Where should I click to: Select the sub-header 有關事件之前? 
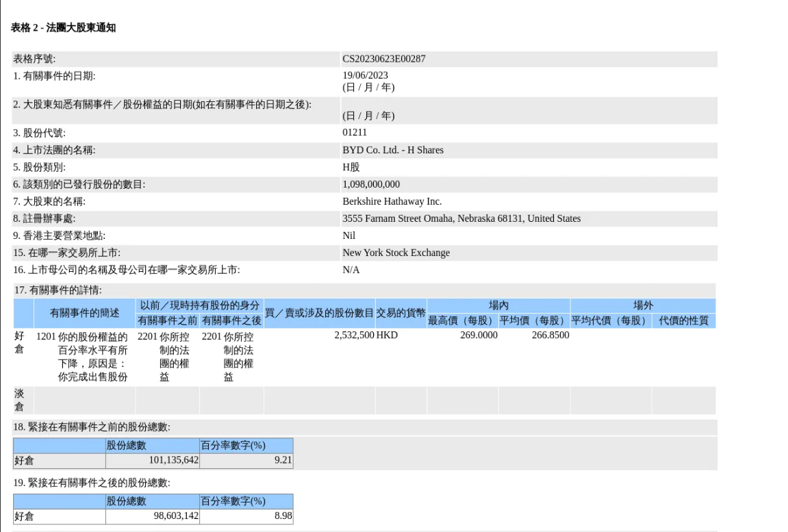167,320
